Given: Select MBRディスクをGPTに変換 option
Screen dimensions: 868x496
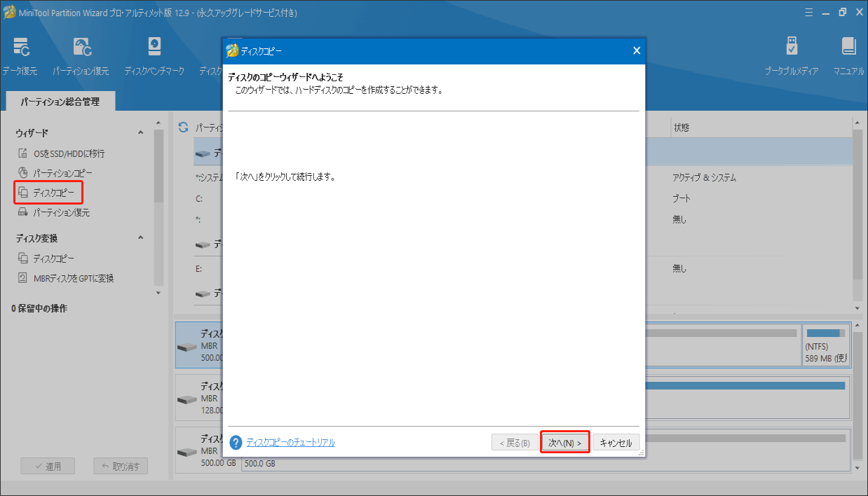Looking at the screenshot, I should point(73,278).
